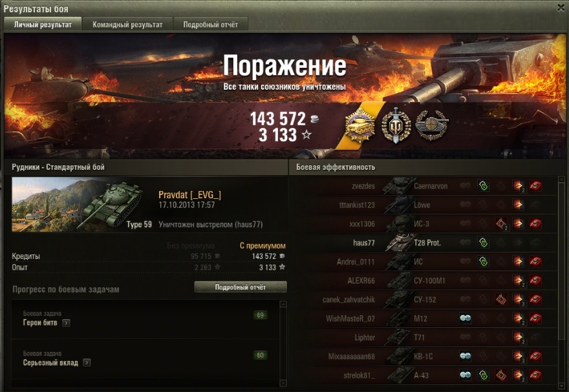Image resolution: width=569 pixels, height=392 pixels.
Task: Click the Mastery badge medal icon
Action: point(360,125)
